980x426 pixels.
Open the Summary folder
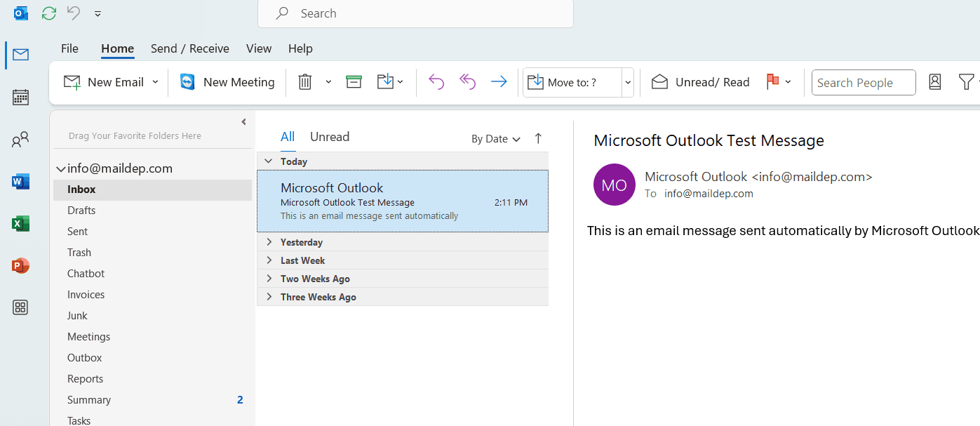(x=152, y=400)
